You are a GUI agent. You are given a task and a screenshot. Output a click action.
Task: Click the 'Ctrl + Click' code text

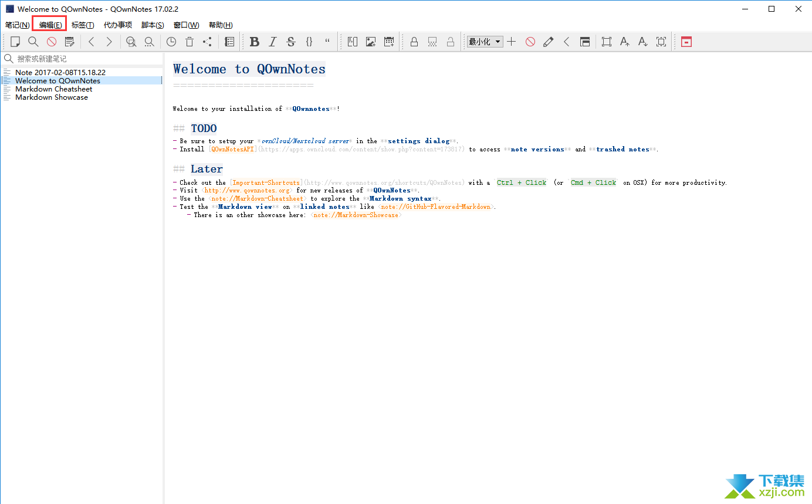pos(522,183)
